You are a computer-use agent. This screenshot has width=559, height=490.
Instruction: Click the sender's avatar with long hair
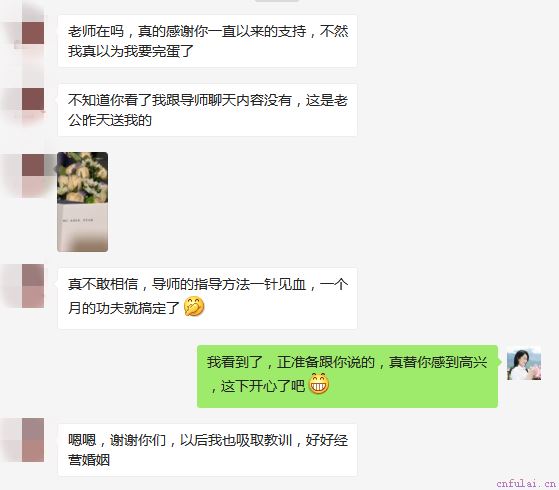click(x=524, y=363)
